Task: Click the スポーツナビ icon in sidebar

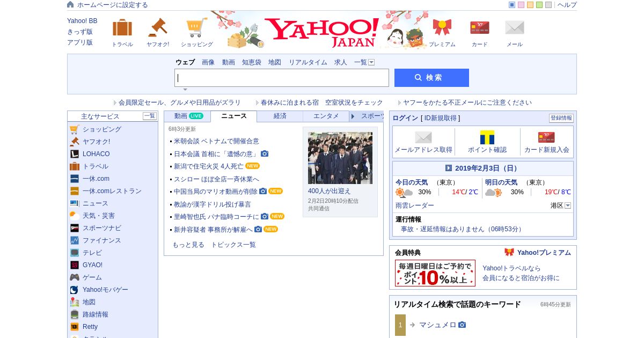Action: point(75,228)
